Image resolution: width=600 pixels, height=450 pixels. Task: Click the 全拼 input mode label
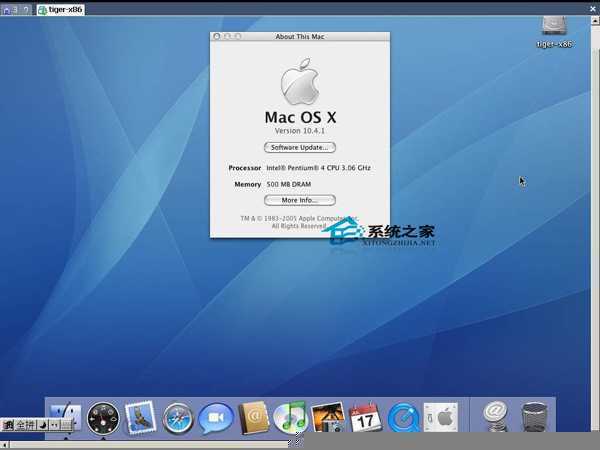(x=26, y=425)
